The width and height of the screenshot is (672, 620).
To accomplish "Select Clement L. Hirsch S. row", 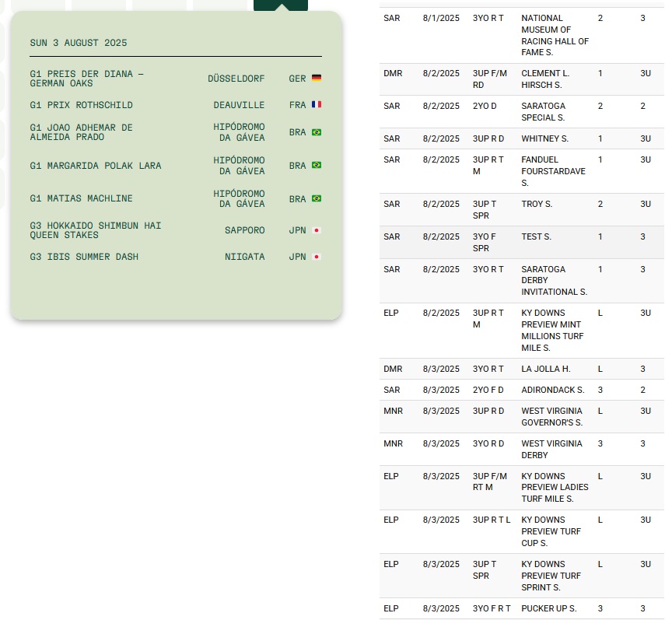I will coord(522,79).
